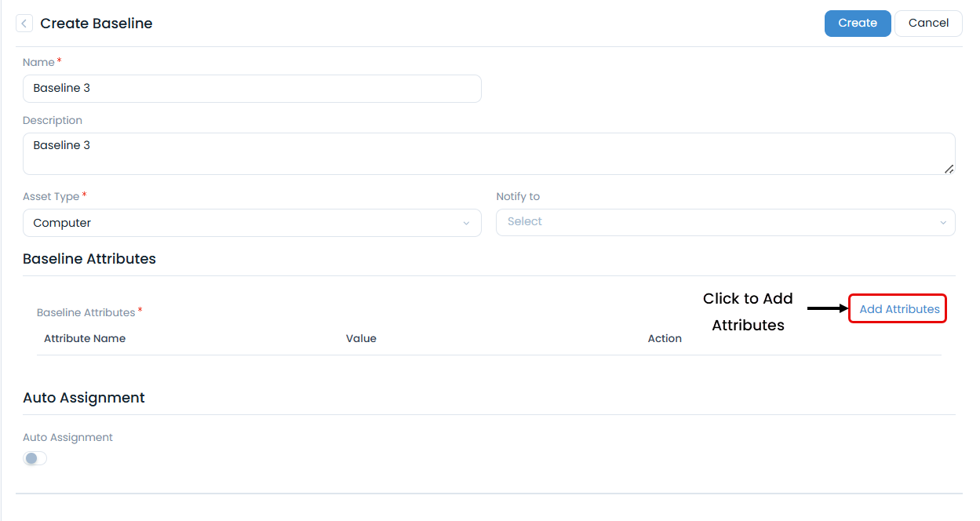Click the Add Attributes link
This screenshot has width=980, height=521.
coord(897,308)
